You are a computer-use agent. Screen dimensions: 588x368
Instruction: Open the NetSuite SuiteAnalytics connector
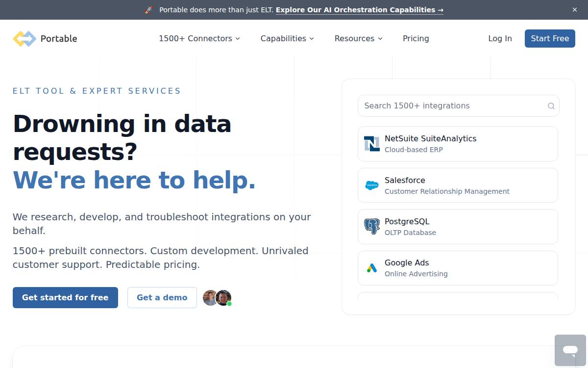[458, 144]
